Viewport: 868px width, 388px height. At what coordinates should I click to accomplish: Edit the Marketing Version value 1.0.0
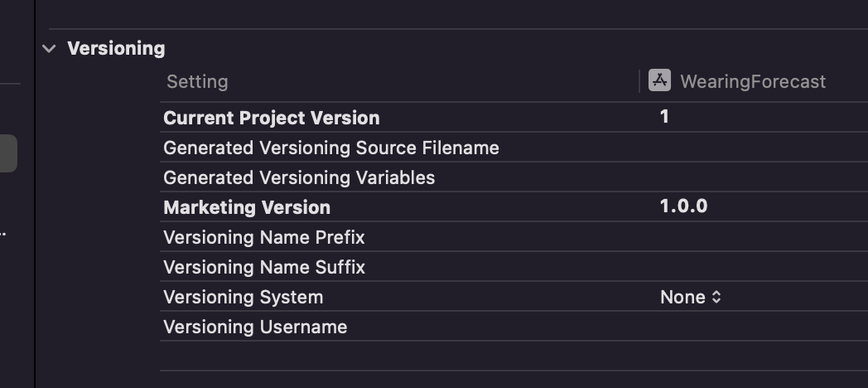pos(683,206)
